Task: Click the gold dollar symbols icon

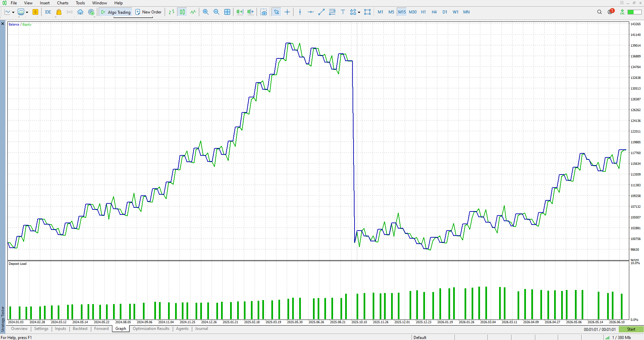Action: 35,12
